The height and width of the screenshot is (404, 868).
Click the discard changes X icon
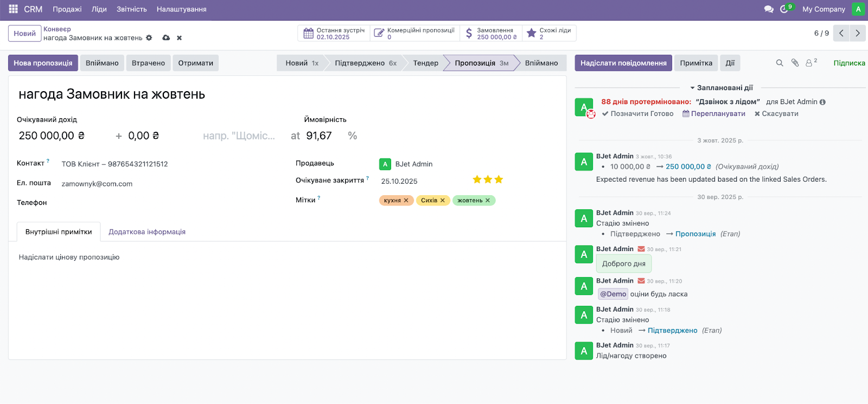click(x=179, y=38)
